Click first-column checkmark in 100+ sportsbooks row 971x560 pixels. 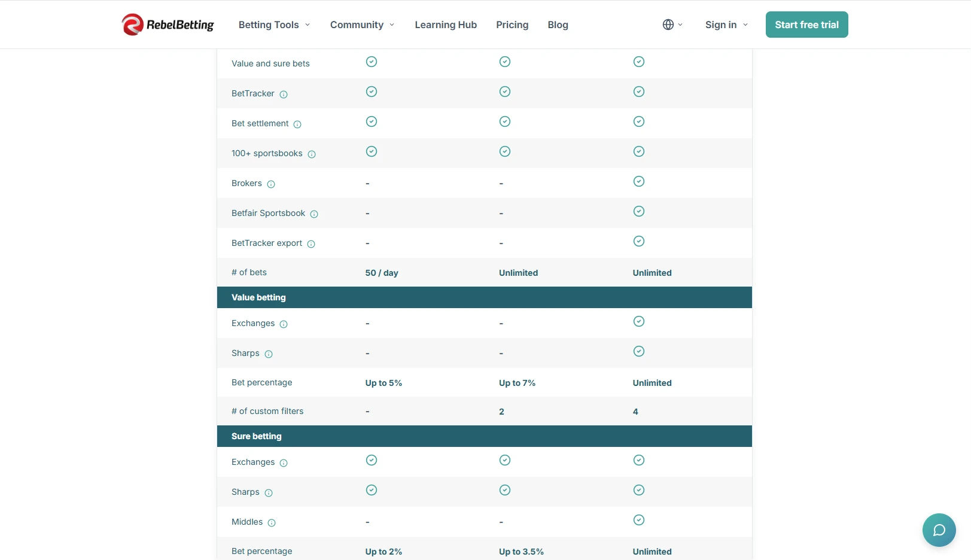tap(372, 151)
